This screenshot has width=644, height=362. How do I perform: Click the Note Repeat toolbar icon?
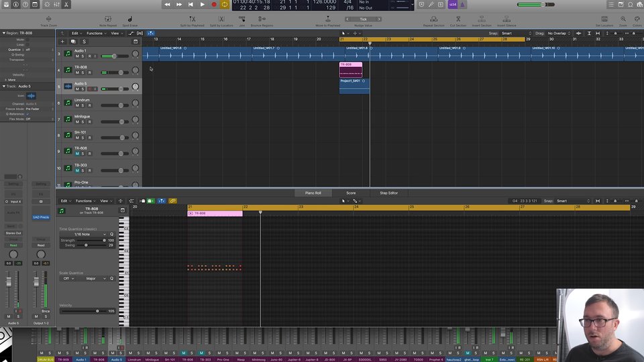click(108, 19)
